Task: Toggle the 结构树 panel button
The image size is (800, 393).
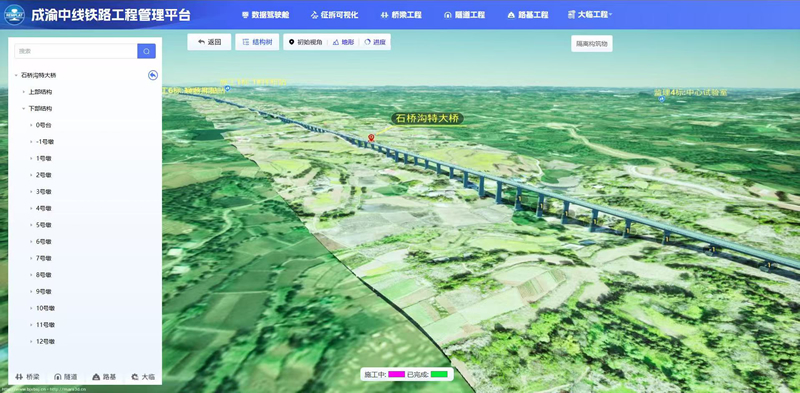Action: pyautogui.click(x=257, y=42)
